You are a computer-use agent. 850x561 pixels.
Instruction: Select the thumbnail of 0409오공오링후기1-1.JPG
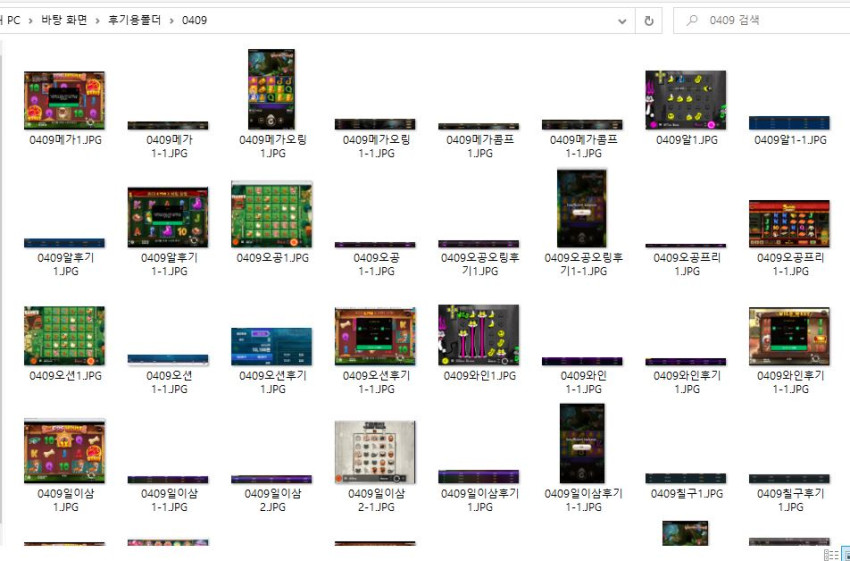point(582,209)
